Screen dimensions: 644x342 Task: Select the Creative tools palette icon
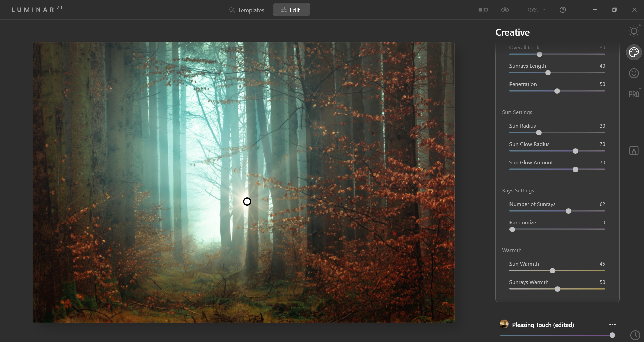point(634,52)
